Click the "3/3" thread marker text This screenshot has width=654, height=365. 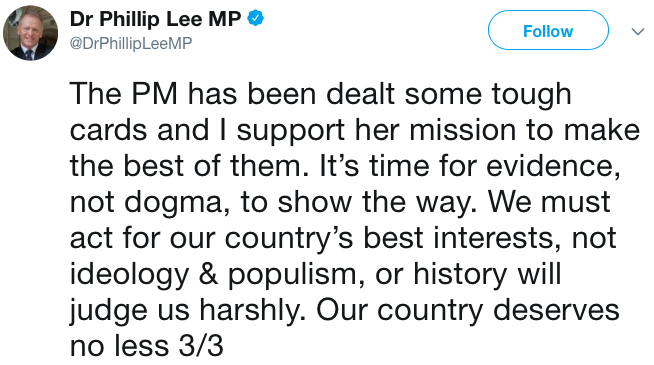[x=201, y=346]
